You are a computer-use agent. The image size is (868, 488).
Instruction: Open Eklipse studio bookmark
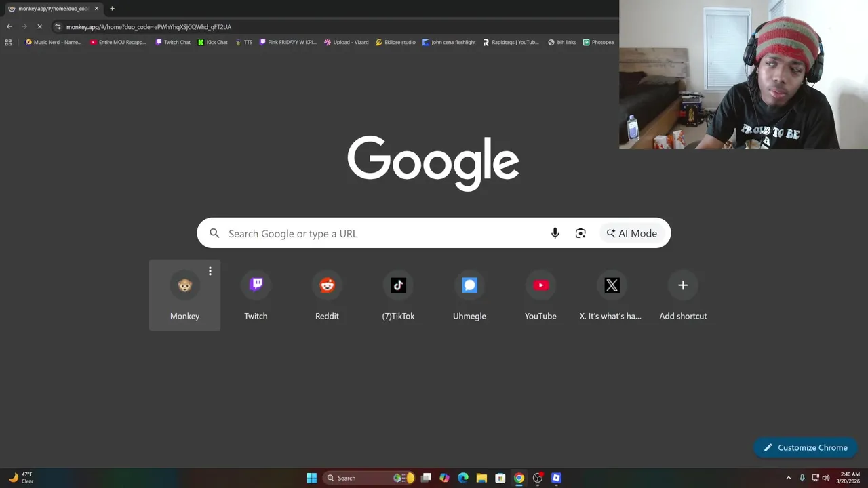click(x=396, y=42)
